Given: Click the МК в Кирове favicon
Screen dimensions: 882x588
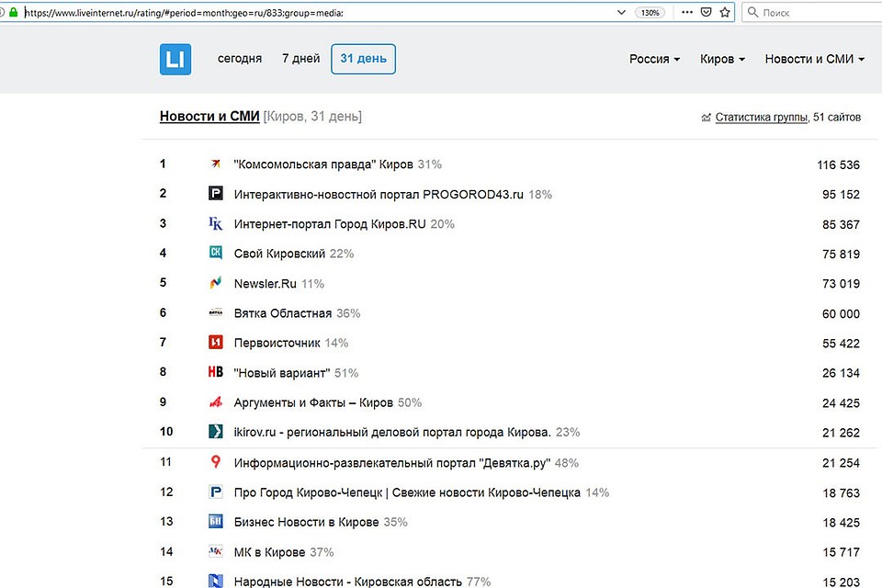Looking at the screenshot, I should point(215,551).
